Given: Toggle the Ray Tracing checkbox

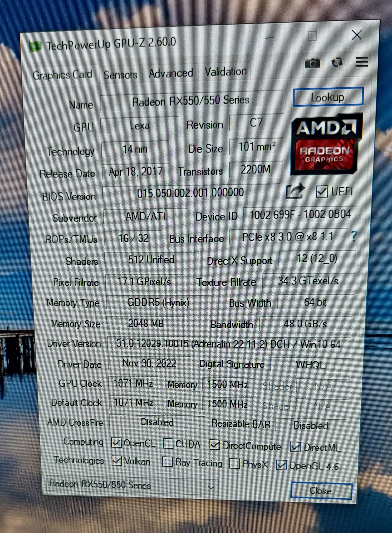Looking at the screenshot, I should click(x=167, y=462).
